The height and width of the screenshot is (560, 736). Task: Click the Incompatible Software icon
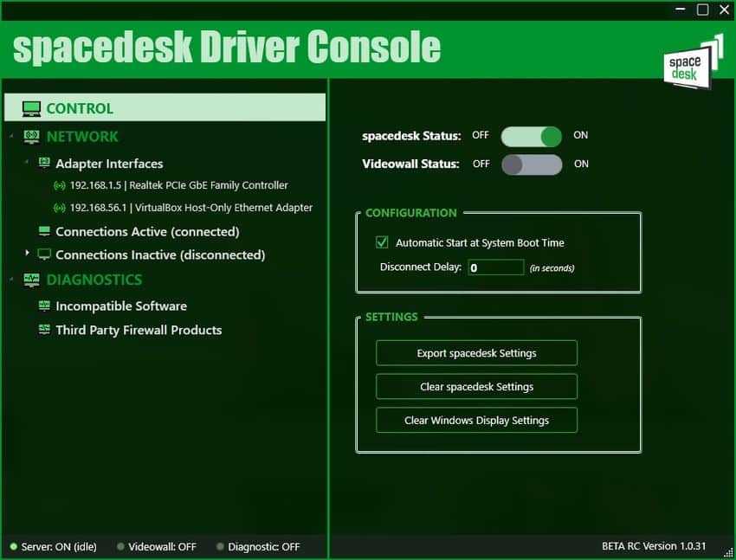[x=44, y=306]
